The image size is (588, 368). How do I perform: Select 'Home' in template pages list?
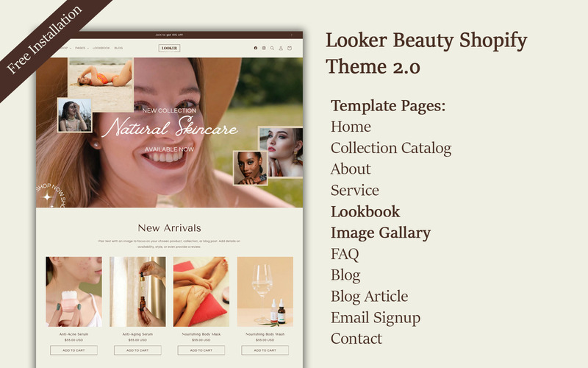(x=351, y=127)
